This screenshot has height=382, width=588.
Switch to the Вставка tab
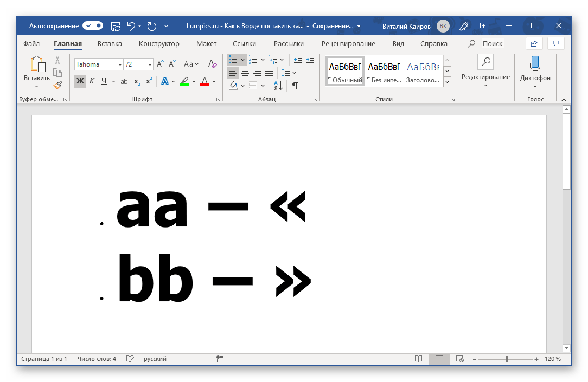coord(110,44)
